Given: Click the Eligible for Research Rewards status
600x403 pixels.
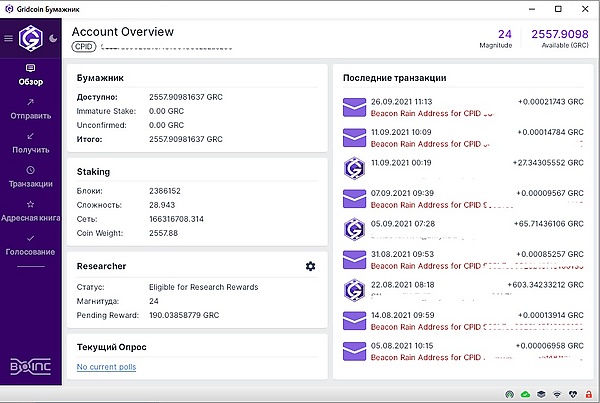Looking at the screenshot, I should (x=204, y=287).
